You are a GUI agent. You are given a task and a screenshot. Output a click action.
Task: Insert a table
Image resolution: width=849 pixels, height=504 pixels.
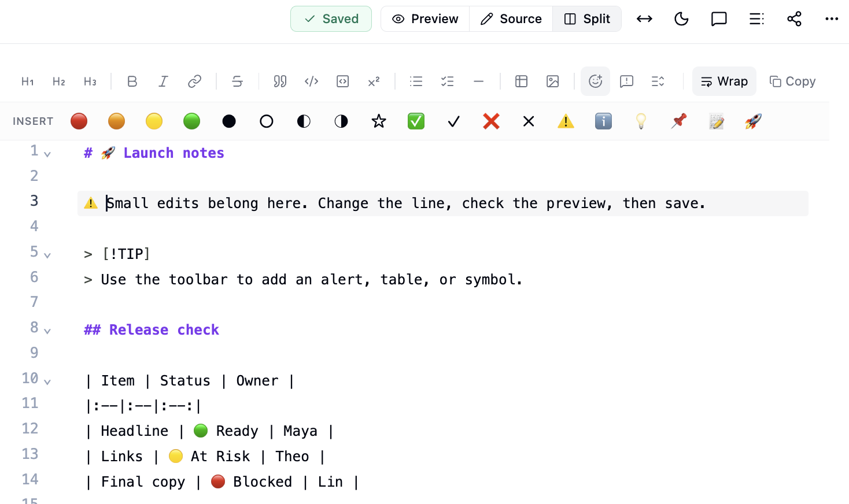[x=522, y=81]
